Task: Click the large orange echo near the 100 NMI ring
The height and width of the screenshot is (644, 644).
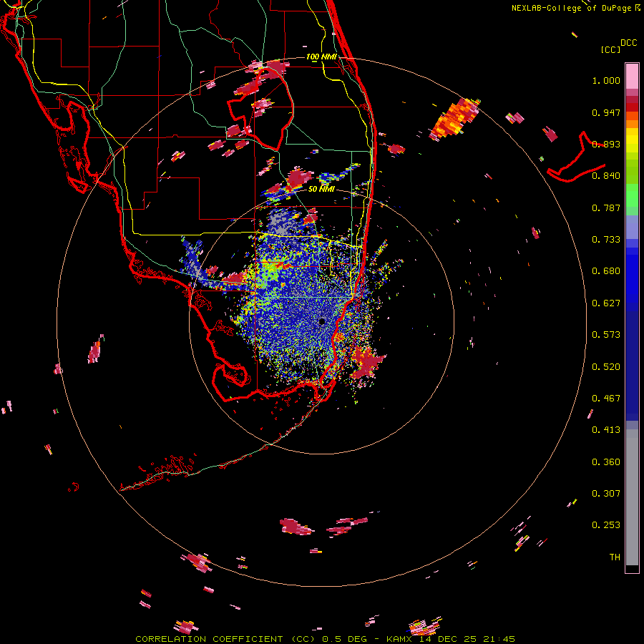Action: point(454,119)
